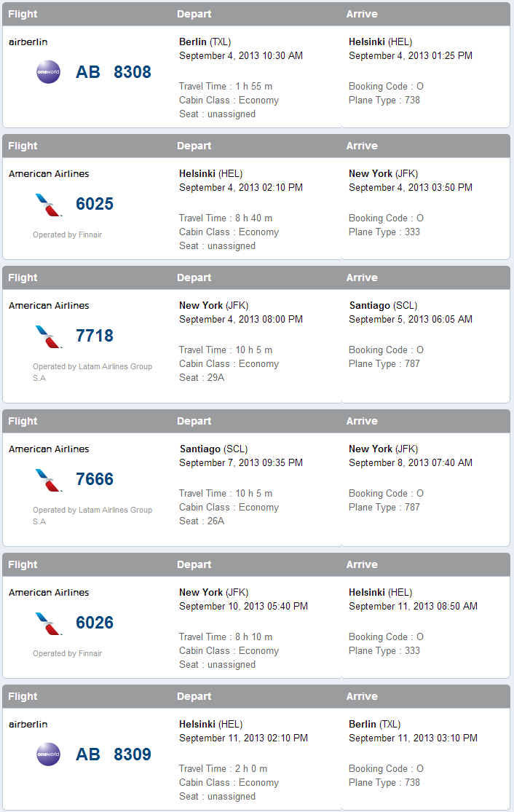Image resolution: width=514 pixels, height=812 pixels.
Task: Select flight number 6025
Action: [x=95, y=205]
